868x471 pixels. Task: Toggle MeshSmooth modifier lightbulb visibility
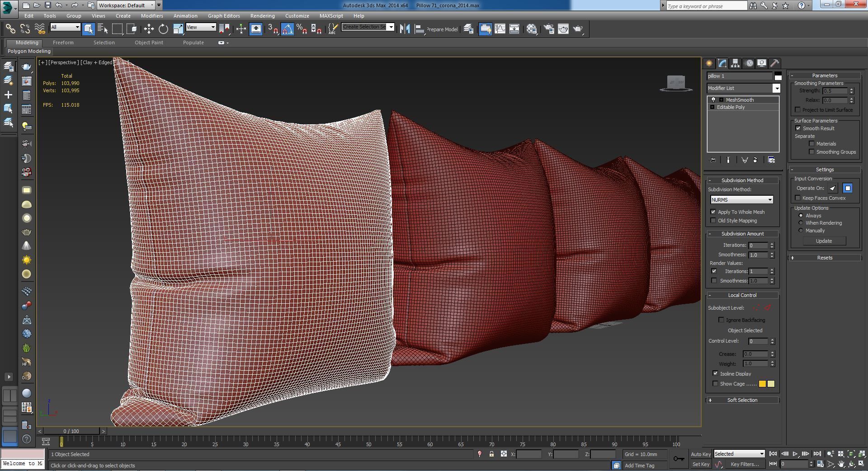point(713,100)
